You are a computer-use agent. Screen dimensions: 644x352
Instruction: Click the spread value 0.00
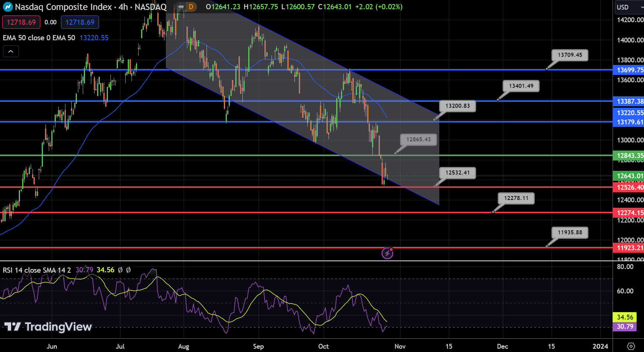tap(51, 22)
